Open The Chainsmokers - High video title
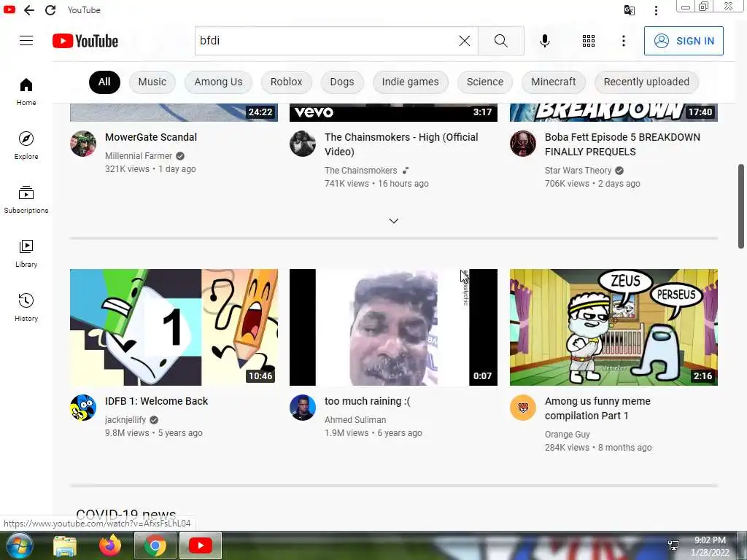747x560 pixels. 401,144
